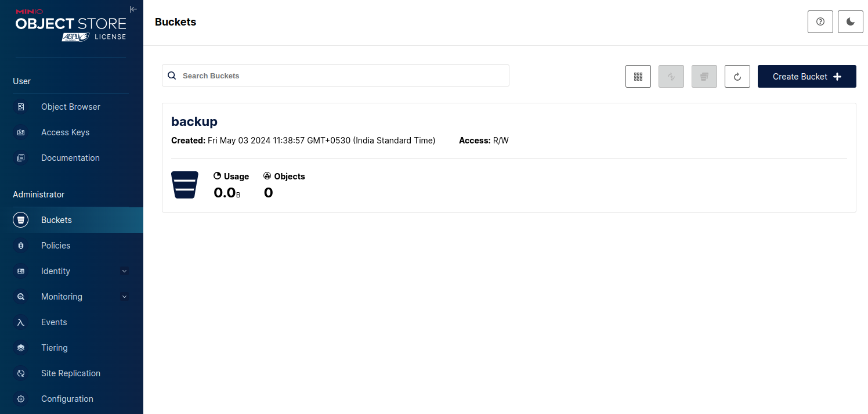This screenshot has height=414, width=868.
Task: Open Object Browser in the sidebar
Action: [70, 107]
